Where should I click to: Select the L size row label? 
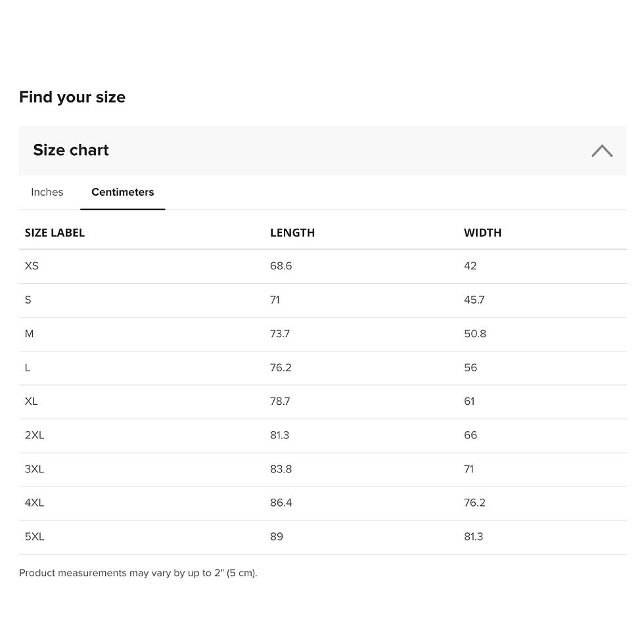28,367
